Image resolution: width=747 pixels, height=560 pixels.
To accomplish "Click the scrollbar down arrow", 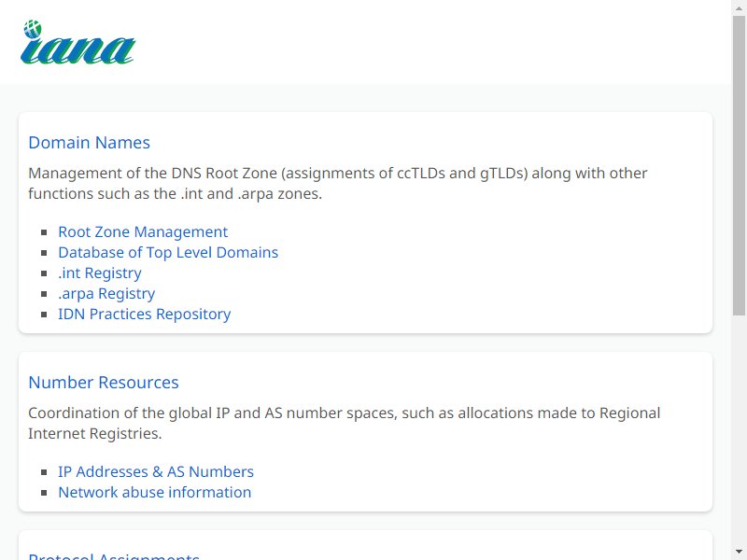I will tap(739, 553).
